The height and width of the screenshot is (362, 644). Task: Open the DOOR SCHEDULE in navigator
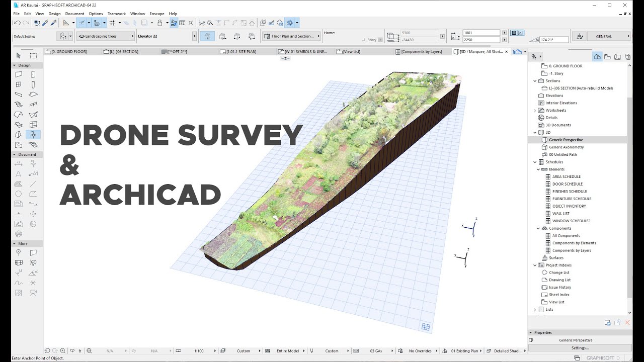tap(568, 184)
